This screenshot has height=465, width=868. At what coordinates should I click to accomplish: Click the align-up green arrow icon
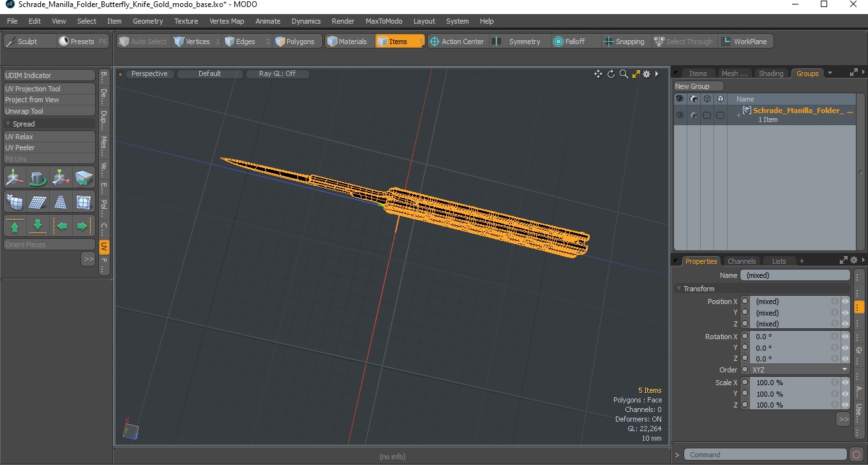(15, 226)
